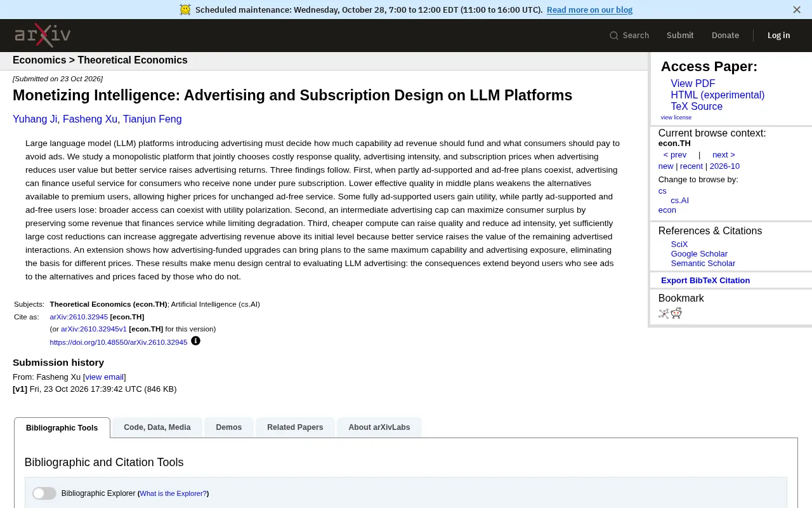Select the Related Papers tab
Image resolution: width=812 pixels, height=508 pixels.
click(x=295, y=427)
